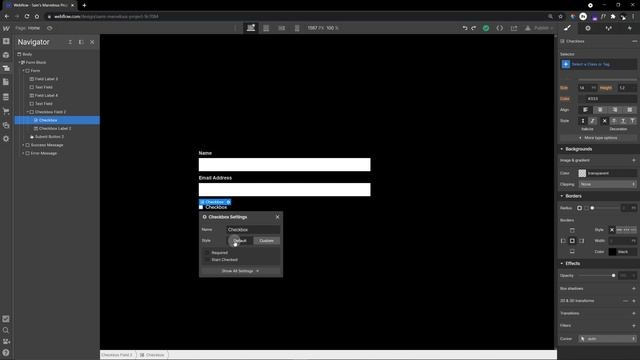Close the Checkbox Settings popup

278,217
